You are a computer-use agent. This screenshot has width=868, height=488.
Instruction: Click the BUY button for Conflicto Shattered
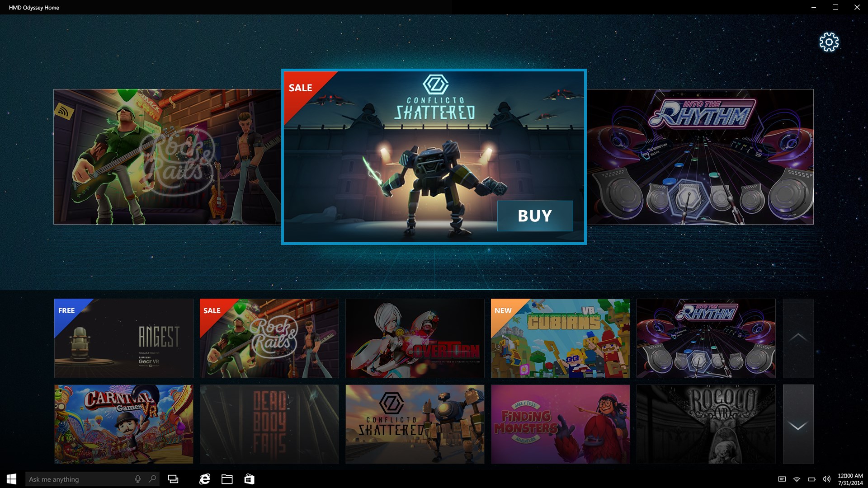[x=535, y=216]
